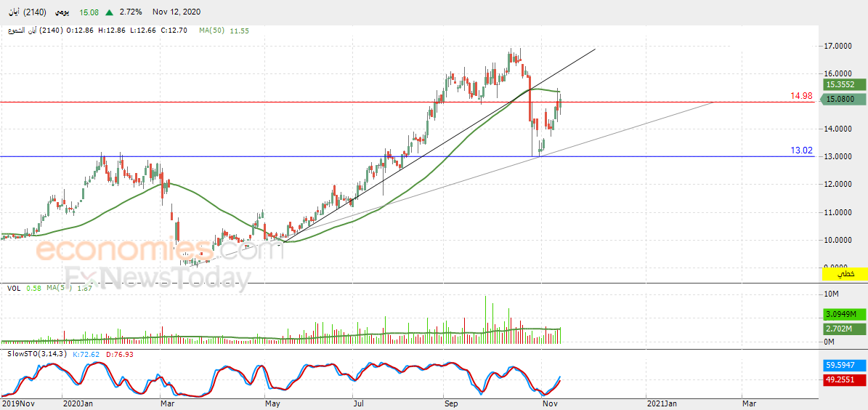Click the green up-arrow price change indicator
This screenshot has height=410, width=868.
click(x=110, y=12)
